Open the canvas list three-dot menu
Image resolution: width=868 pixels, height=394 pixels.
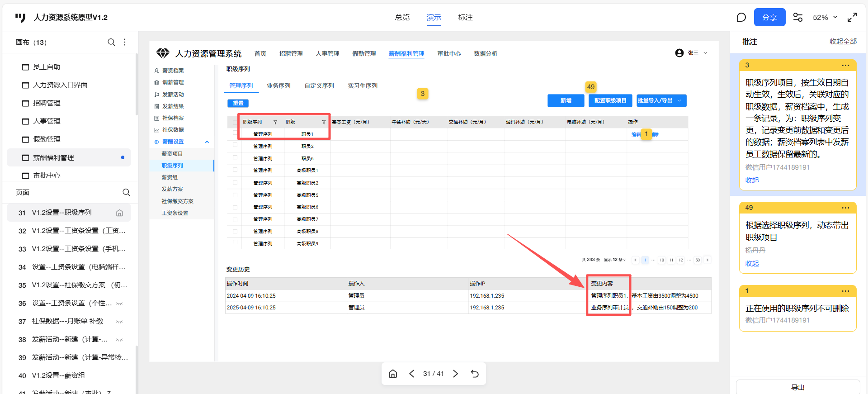125,42
